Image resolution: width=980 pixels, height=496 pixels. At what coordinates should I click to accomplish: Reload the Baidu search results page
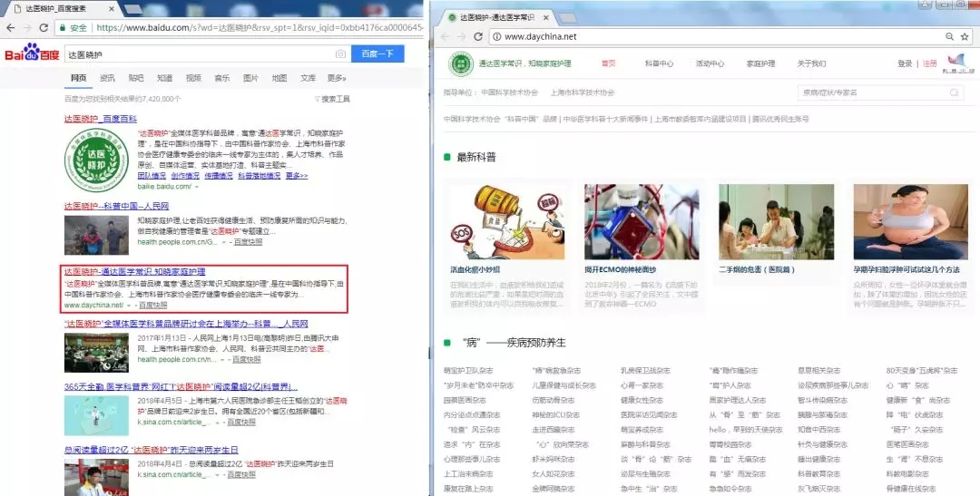(x=44, y=27)
